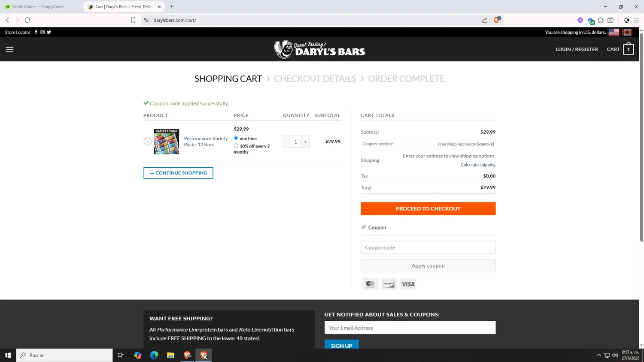Screen dimensions: 644x362
Task: Open the browser main menu
Action: click(637, 20)
